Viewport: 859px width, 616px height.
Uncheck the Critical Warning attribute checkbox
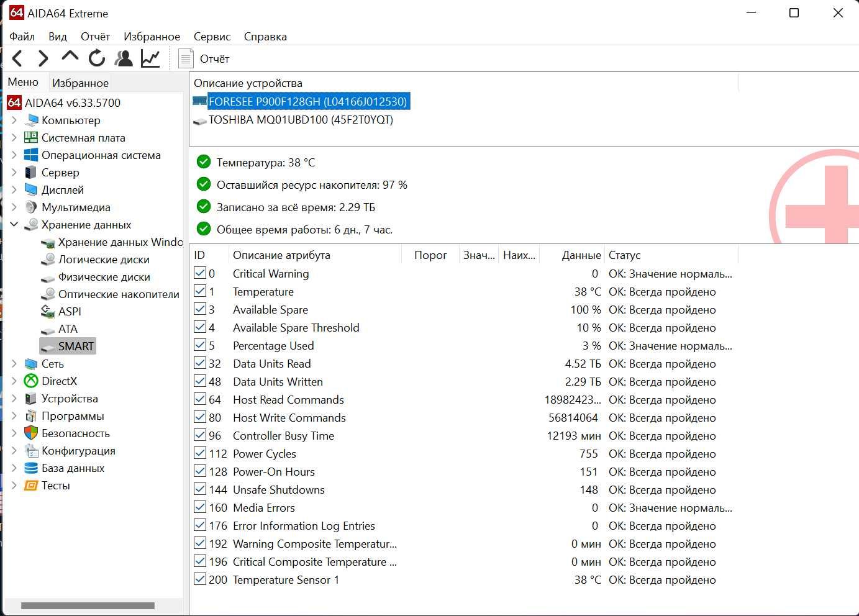click(x=200, y=273)
